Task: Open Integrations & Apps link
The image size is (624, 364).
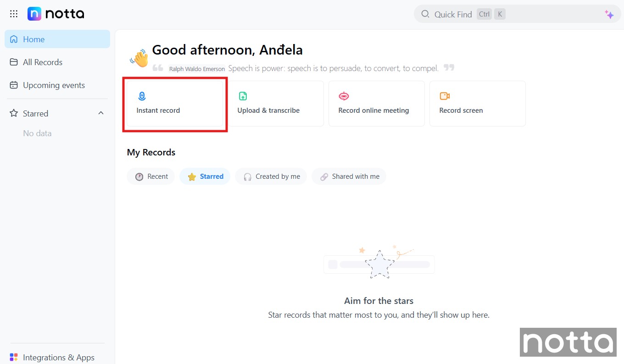Action: point(58,357)
